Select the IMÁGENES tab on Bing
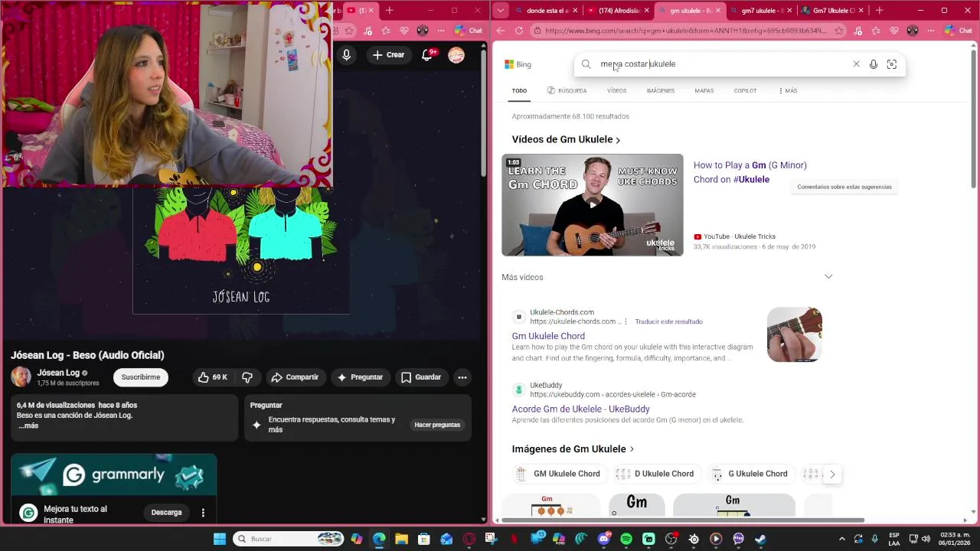Viewport: 980px width, 551px height. [x=660, y=91]
